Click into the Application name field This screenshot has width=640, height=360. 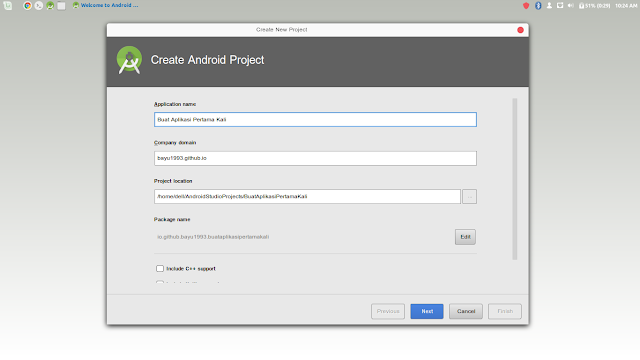pos(315,120)
